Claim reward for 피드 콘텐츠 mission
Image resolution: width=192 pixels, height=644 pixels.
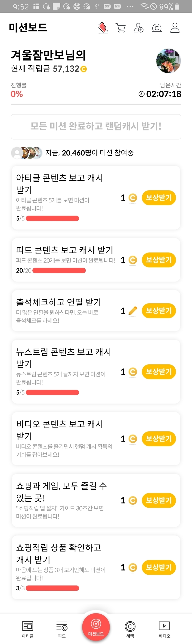159,260
